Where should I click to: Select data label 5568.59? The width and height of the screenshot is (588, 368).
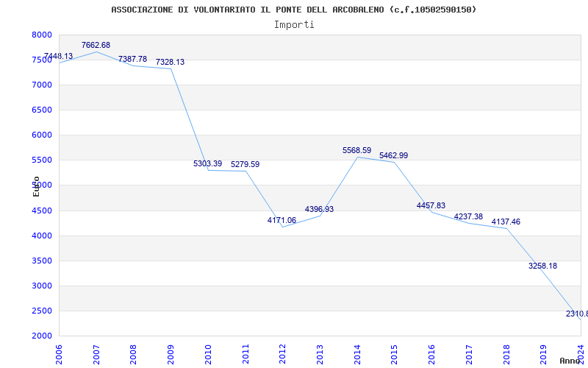click(x=357, y=151)
